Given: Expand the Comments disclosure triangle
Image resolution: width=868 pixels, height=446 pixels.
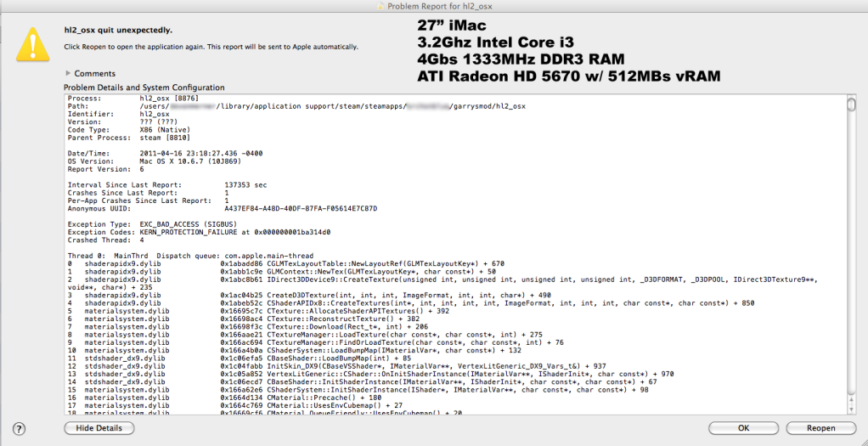Looking at the screenshot, I should 68,73.
